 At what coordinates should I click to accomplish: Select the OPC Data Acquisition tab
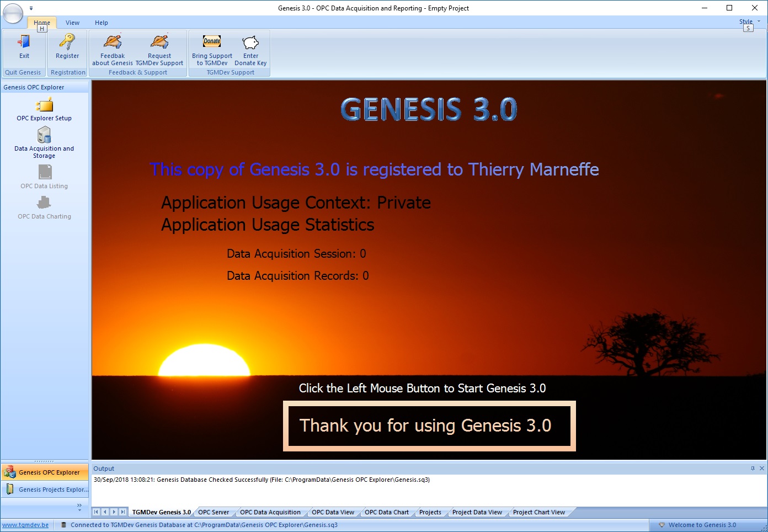[270, 512]
